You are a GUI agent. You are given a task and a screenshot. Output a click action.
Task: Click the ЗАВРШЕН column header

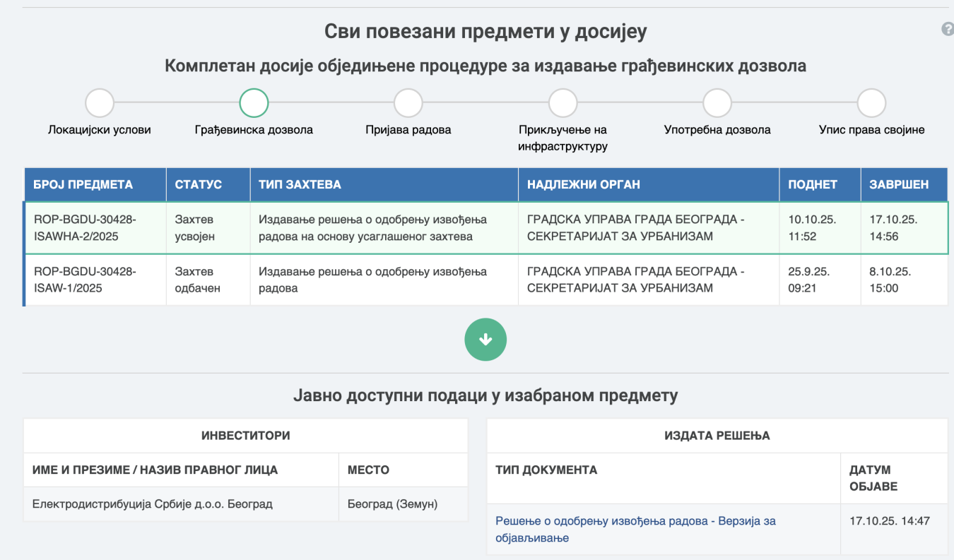point(899,184)
